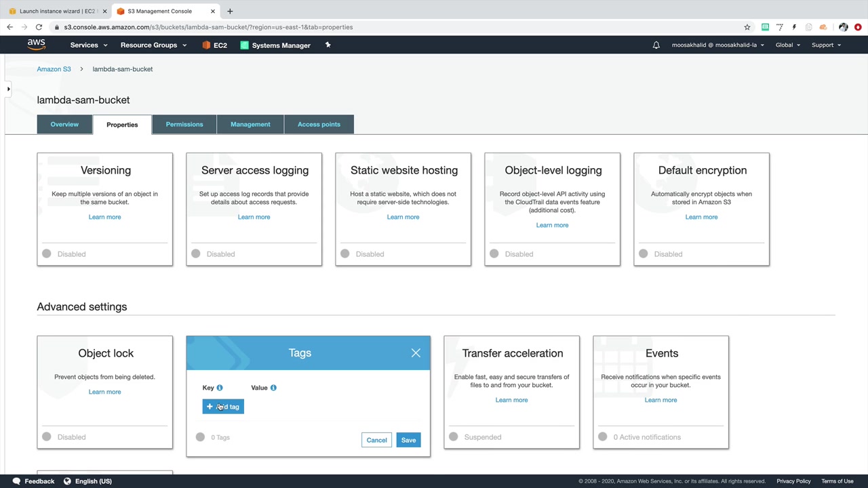Open the Object-level logging card

(553, 209)
